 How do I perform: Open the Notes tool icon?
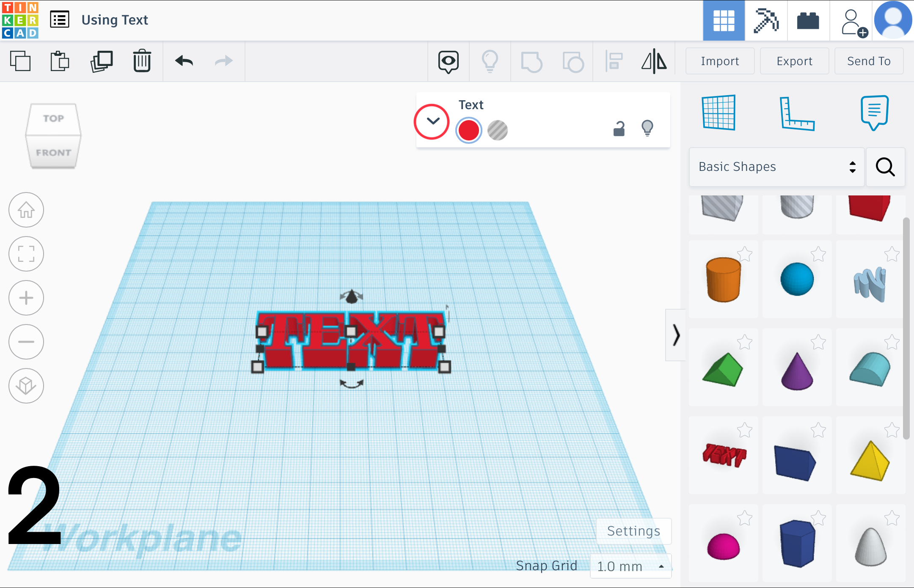pos(874,113)
